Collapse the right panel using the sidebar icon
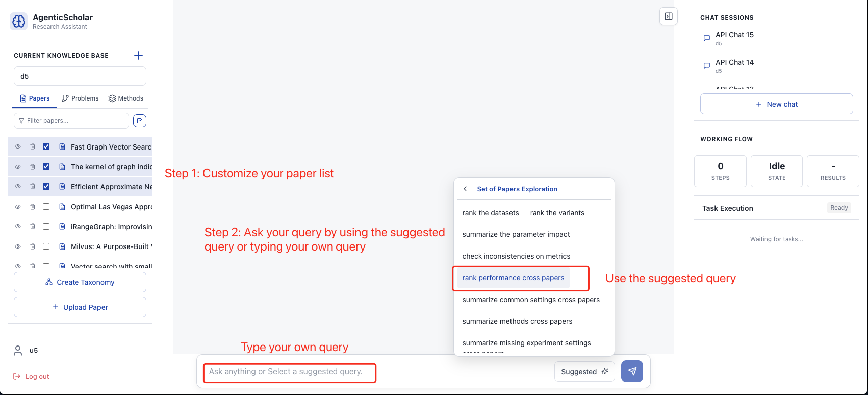The width and height of the screenshot is (868, 395). [x=668, y=16]
